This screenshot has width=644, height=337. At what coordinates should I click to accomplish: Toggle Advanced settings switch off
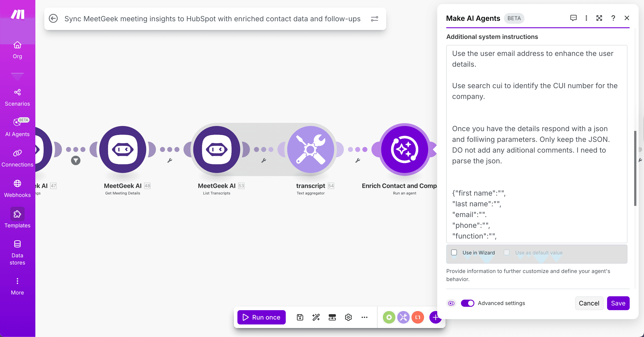467,303
